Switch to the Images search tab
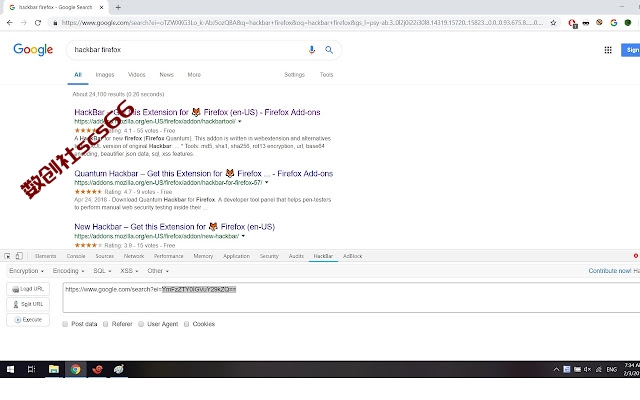 tap(105, 75)
